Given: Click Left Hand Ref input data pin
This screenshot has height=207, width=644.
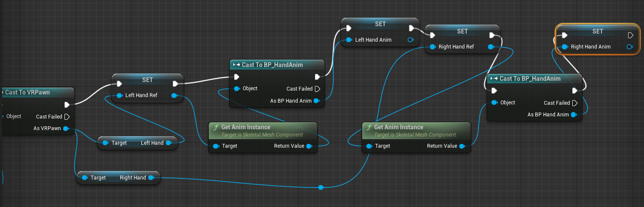Looking at the screenshot, I should pyautogui.click(x=120, y=95).
